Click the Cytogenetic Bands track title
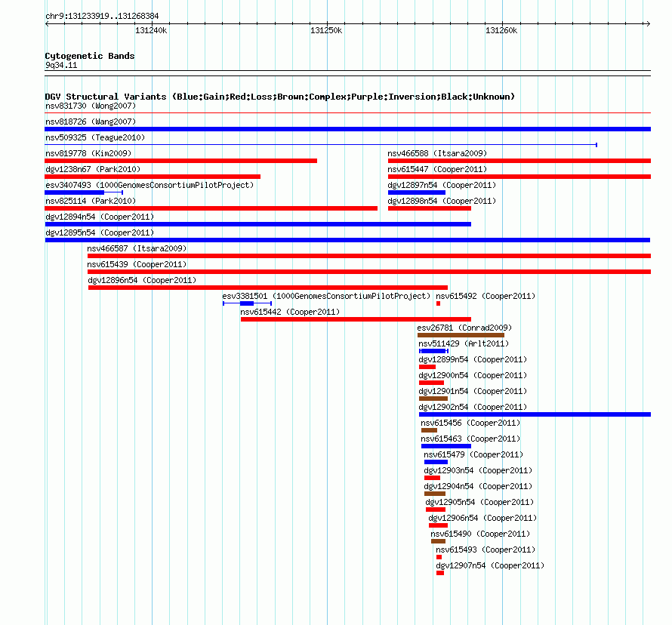 90,56
